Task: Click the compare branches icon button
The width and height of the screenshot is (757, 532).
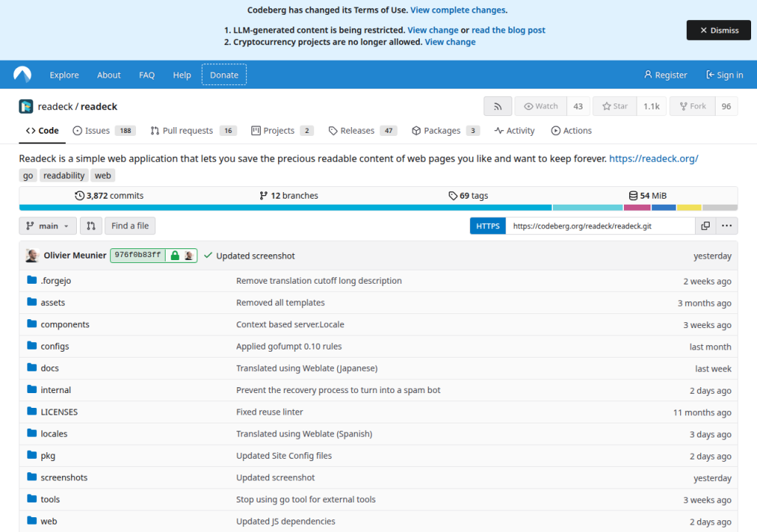Action: coord(91,225)
